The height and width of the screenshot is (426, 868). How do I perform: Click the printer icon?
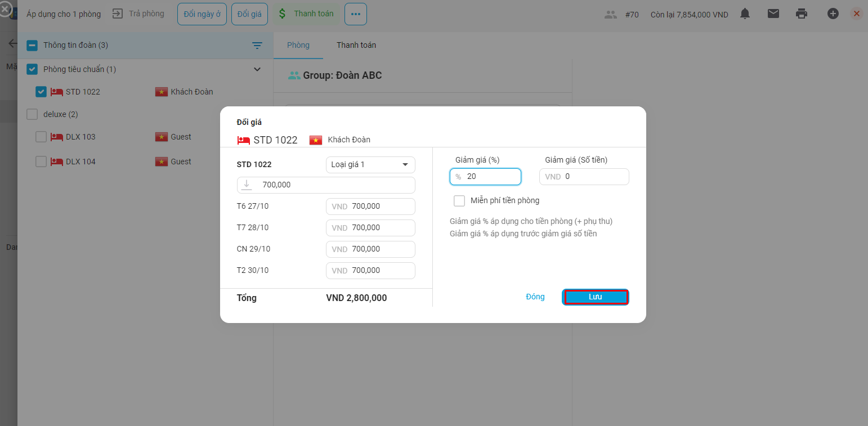point(802,14)
